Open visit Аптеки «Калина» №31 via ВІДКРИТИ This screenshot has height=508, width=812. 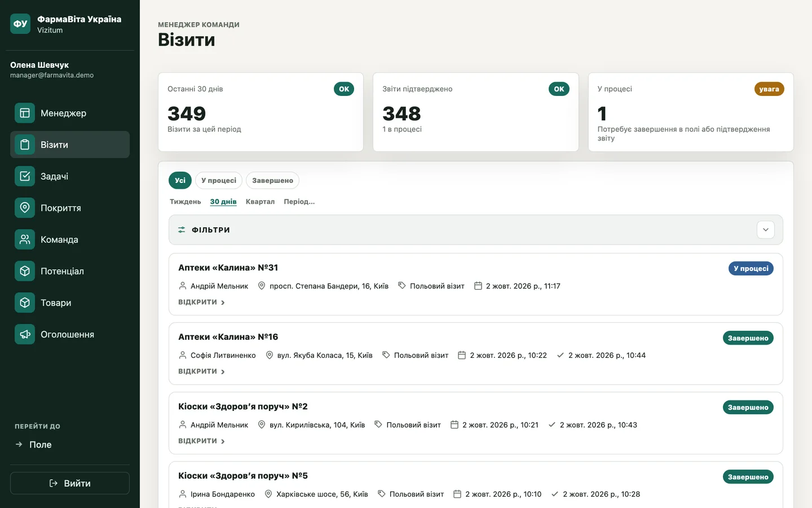(202, 303)
